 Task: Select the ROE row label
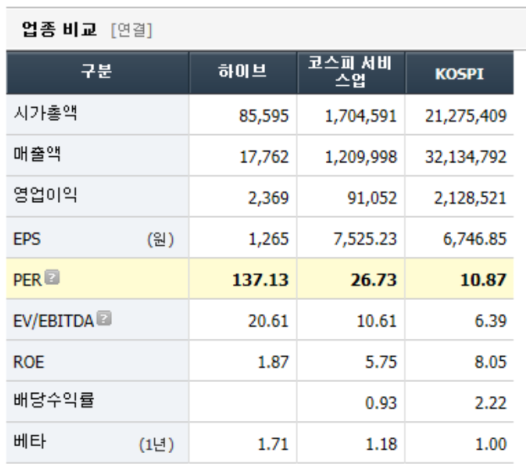click(x=29, y=363)
